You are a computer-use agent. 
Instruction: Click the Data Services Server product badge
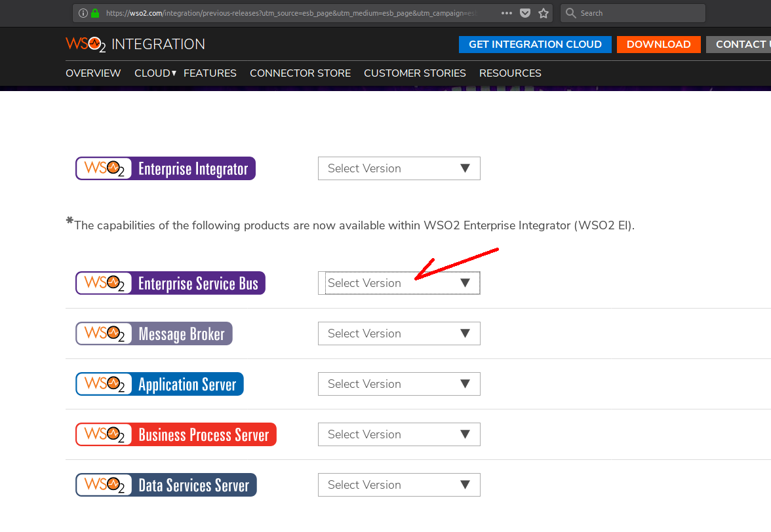[x=166, y=485]
